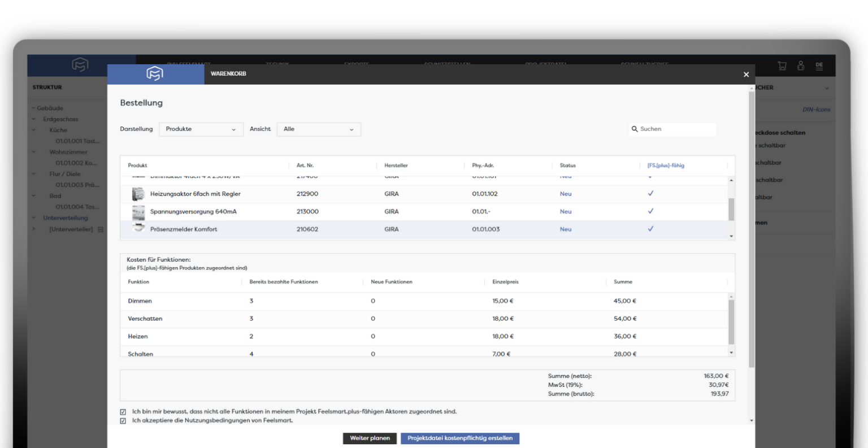868x448 pixels.
Task: Select the 01.01.001 Tast... tree item
Action: [x=77, y=141]
